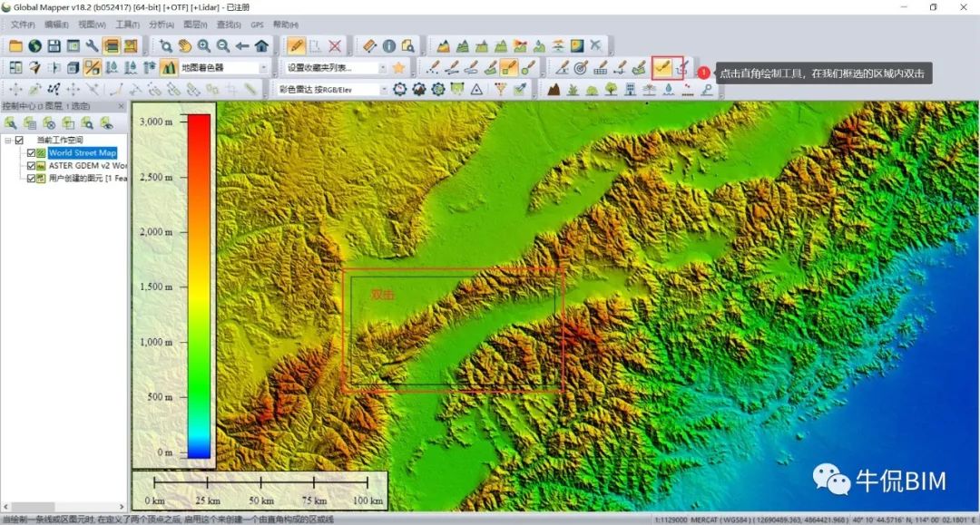Click the Zoom In magnifier
Screen dimensions: 980x525
pos(204,45)
